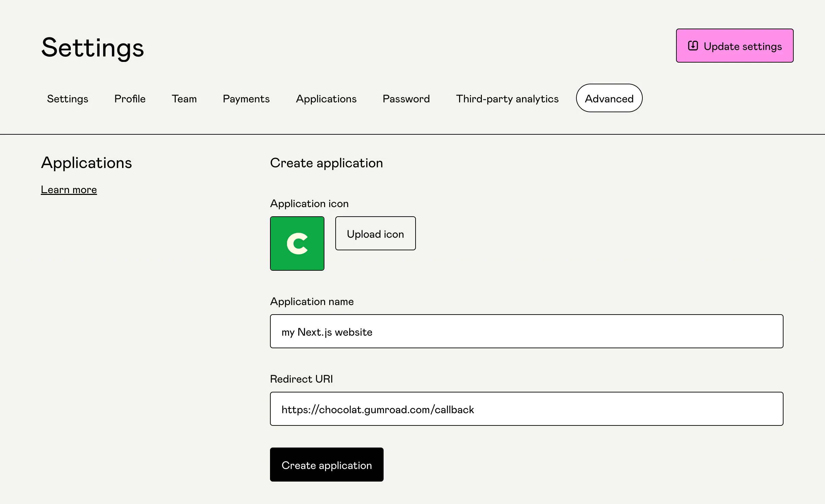Open the Payments tab
The height and width of the screenshot is (504, 825).
(x=246, y=99)
